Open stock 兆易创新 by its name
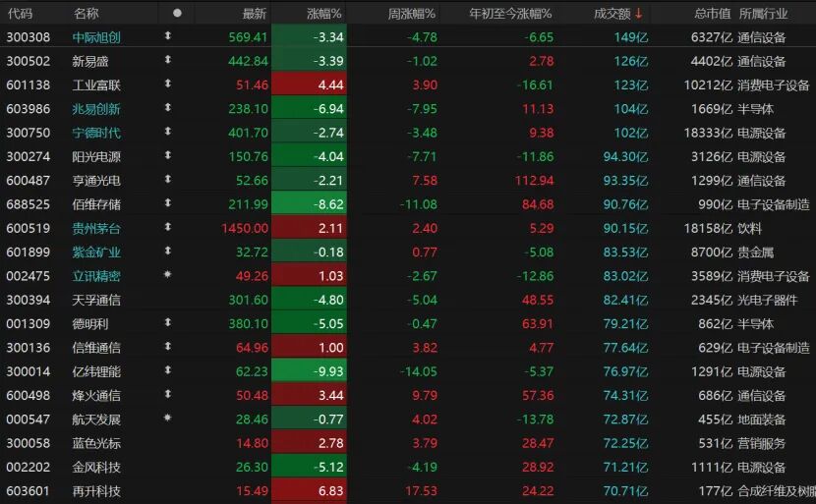The image size is (816, 504). pyautogui.click(x=96, y=109)
